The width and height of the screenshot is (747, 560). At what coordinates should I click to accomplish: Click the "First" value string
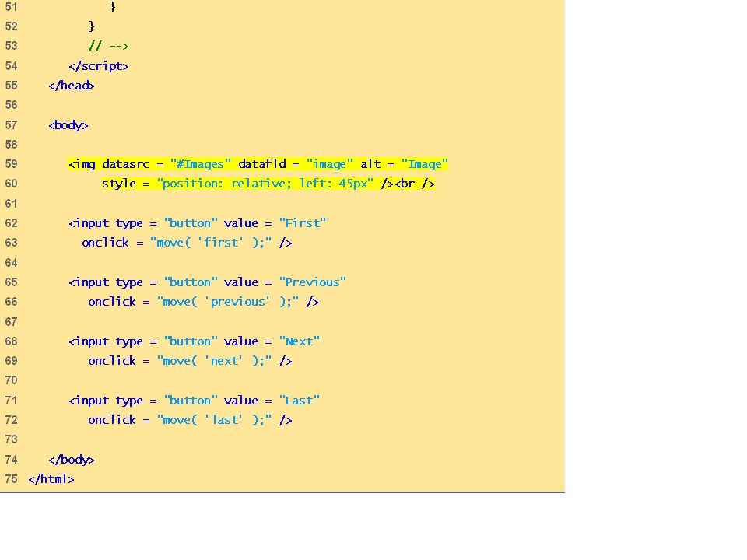303,223
